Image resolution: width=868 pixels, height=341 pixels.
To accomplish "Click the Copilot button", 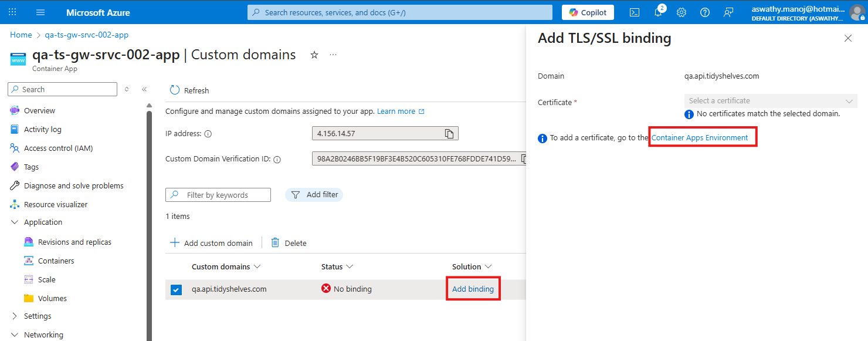I will pos(588,12).
